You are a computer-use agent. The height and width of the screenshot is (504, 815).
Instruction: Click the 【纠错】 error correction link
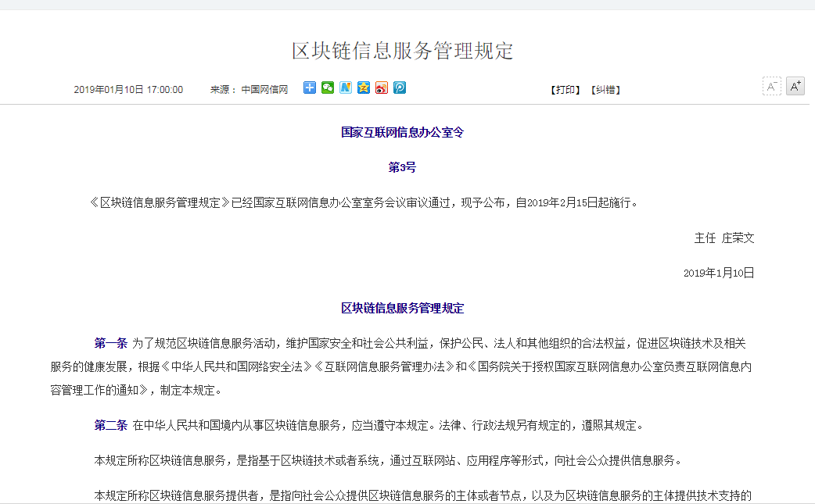606,90
